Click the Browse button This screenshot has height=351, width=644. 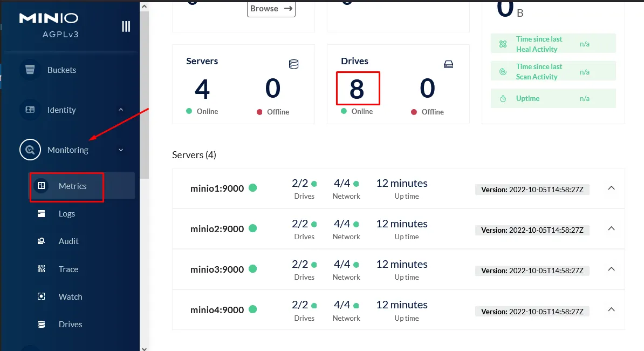coord(271,9)
